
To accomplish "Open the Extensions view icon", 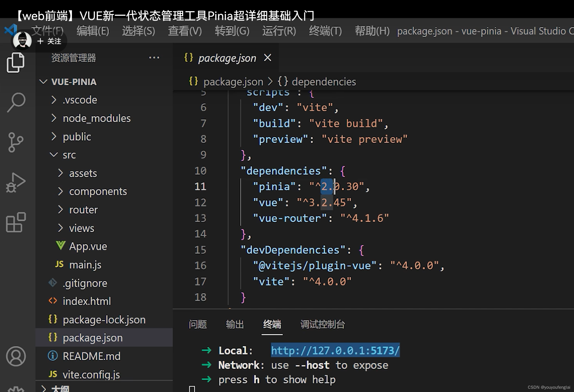I will click(x=16, y=222).
